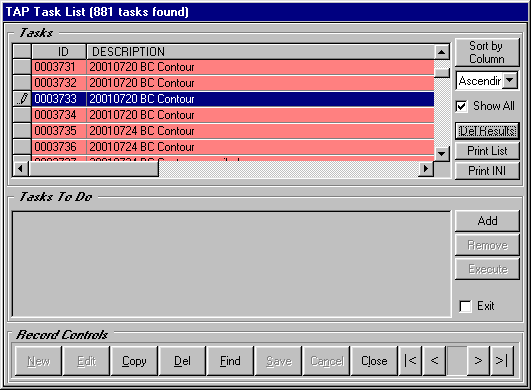Click the Find record button
Image resolution: width=531 pixels, height=390 pixels.
click(x=230, y=361)
